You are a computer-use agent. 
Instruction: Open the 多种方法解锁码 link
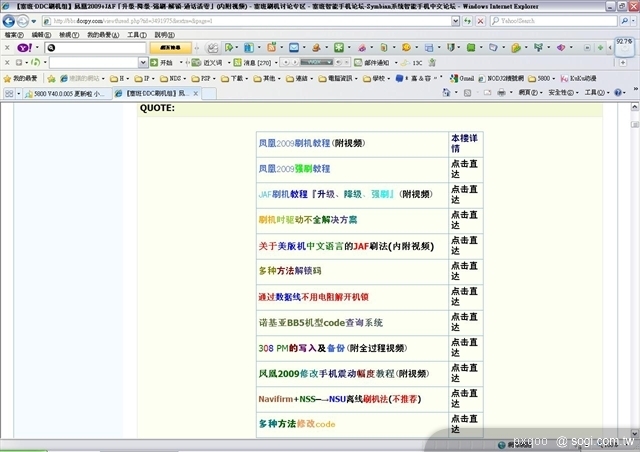(x=290, y=271)
